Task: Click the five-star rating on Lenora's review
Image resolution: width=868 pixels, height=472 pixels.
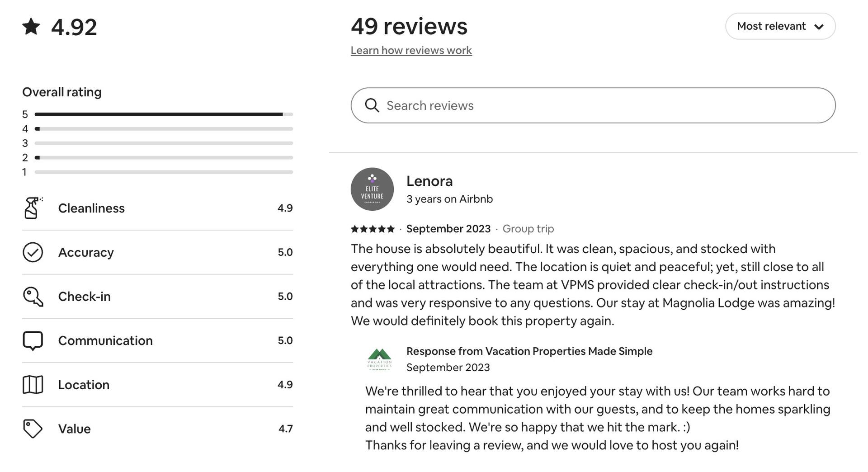Action: click(x=373, y=229)
